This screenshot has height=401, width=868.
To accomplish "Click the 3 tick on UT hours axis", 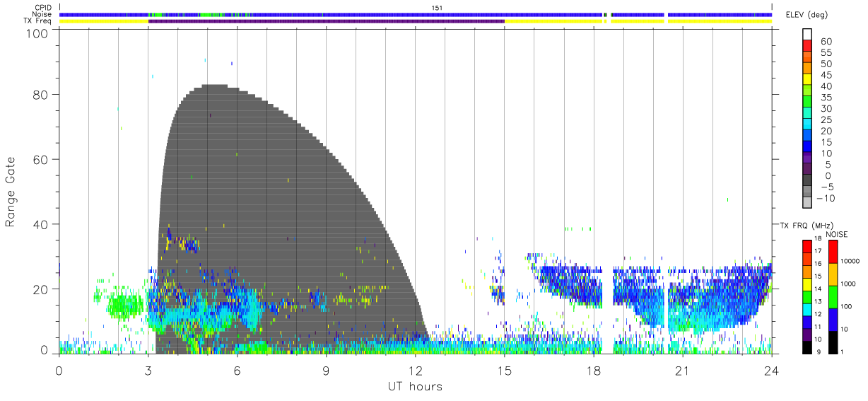I will click(148, 369).
